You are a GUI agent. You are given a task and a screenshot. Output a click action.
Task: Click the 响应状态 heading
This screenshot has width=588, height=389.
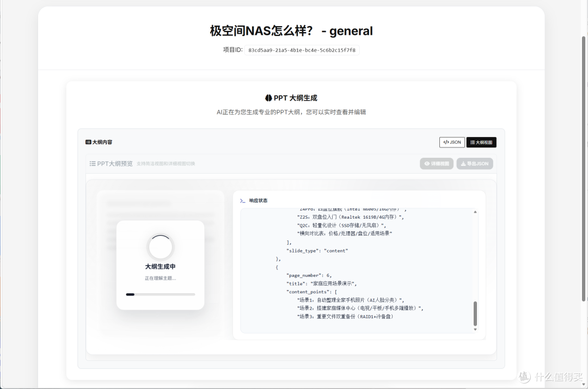(x=259, y=201)
